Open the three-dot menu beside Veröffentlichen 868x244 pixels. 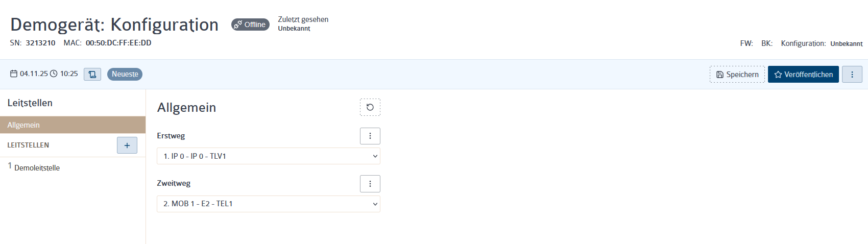[x=852, y=75]
